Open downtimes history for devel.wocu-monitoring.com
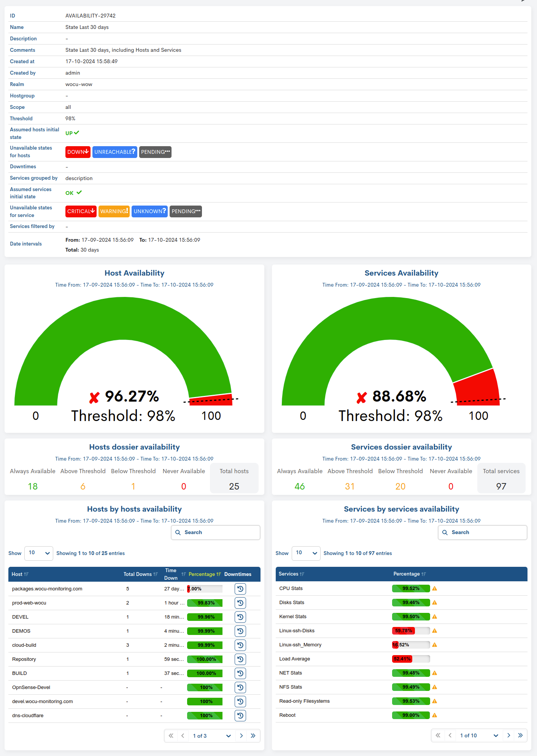537x756 pixels. (240, 702)
